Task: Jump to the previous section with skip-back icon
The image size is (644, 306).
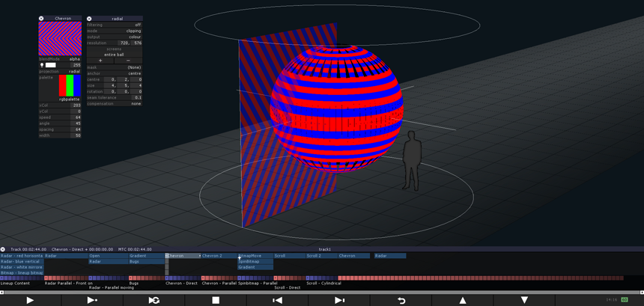Action: 278,300
